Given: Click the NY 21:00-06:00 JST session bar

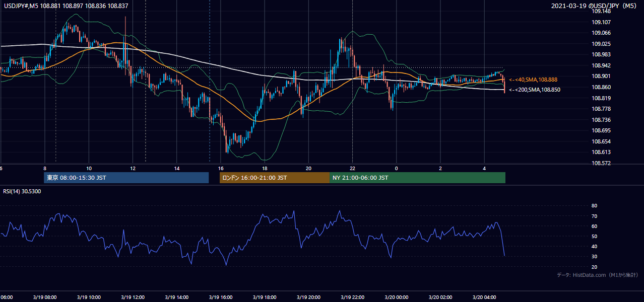Looking at the screenshot, I should coord(417,178).
